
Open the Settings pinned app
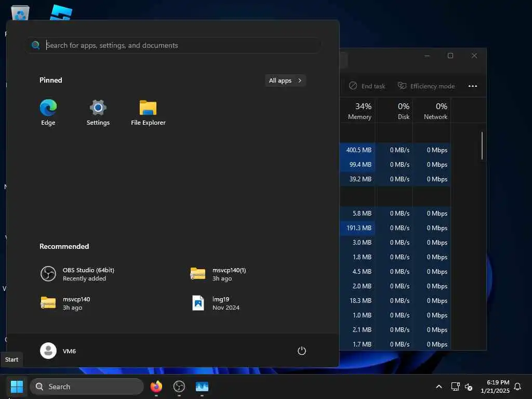[x=98, y=113]
